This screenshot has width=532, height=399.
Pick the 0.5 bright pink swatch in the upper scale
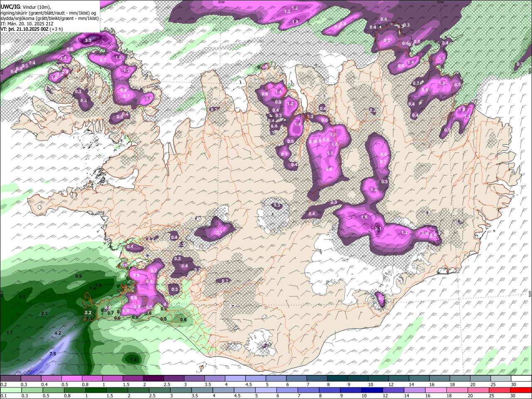(x=71, y=379)
